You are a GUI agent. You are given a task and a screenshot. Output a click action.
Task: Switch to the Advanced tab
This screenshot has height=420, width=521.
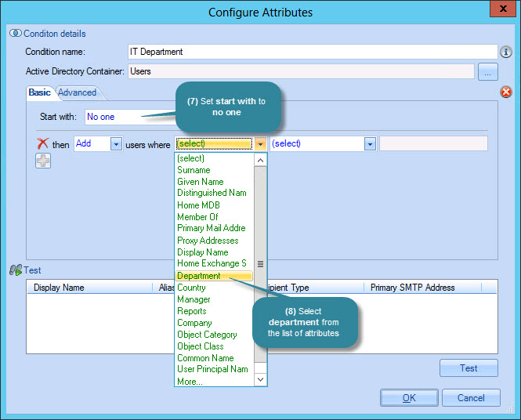[x=77, y=92]
